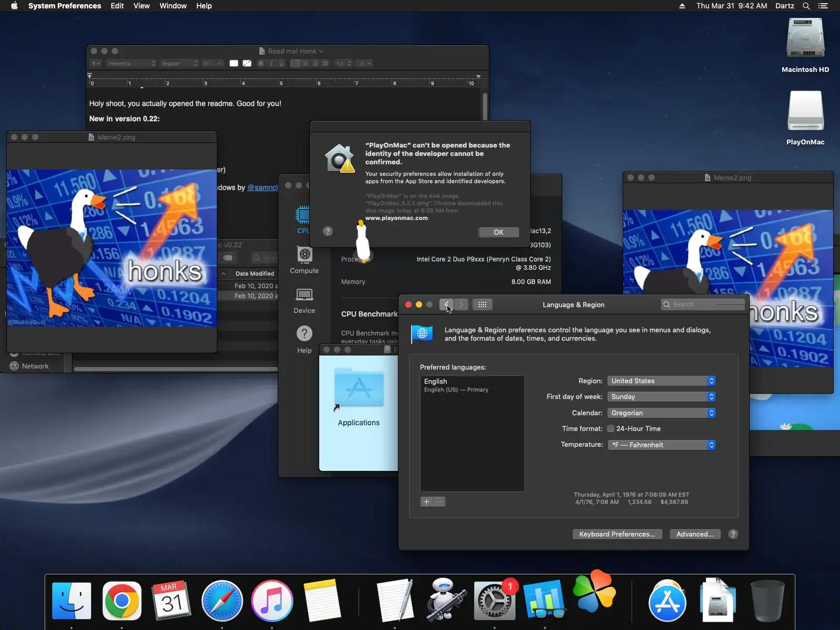
Task: Toggle underline in Read me toolbar
Action: click(x=281, y=64)
